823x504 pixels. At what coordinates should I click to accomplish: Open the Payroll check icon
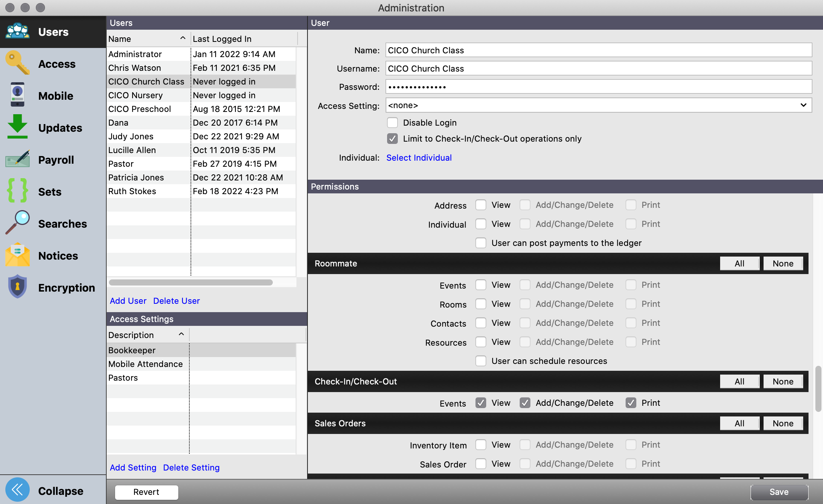(x=18, y=159)
